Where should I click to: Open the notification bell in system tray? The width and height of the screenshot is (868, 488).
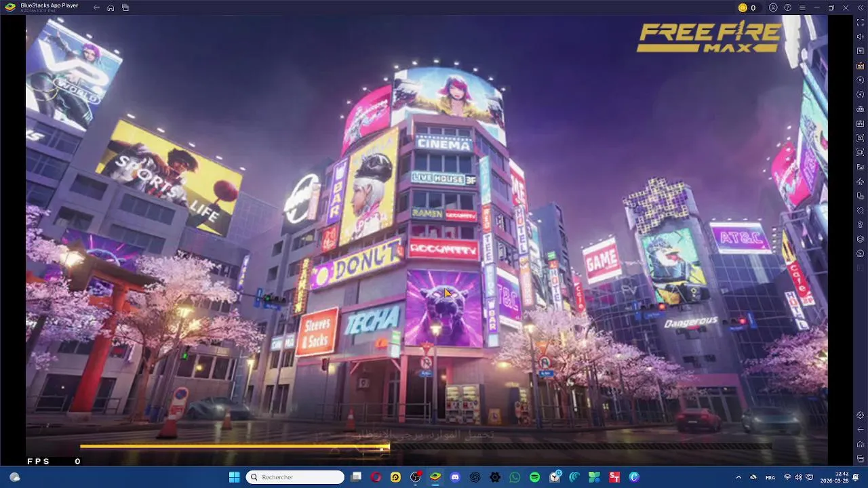[x=856, y=477]
